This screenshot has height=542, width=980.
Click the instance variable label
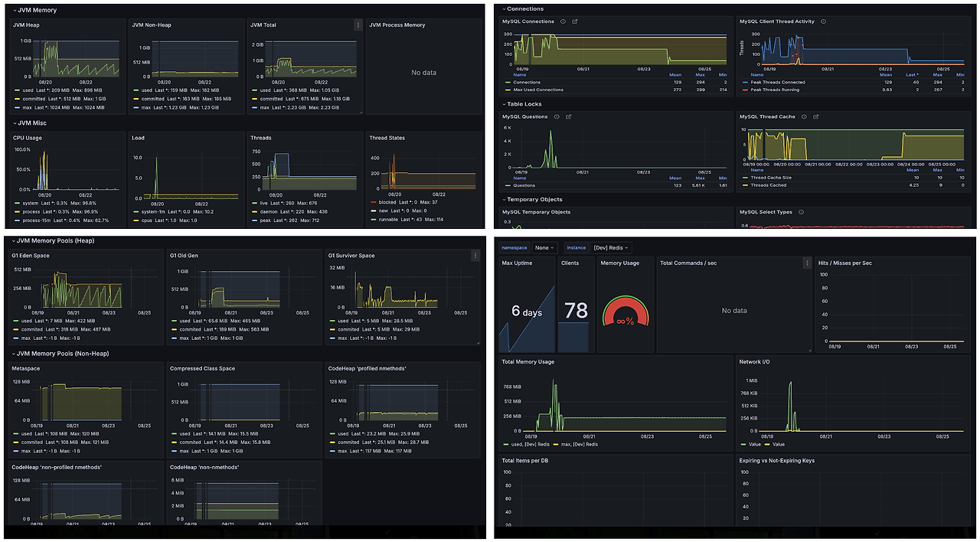(x=577, y=247)
